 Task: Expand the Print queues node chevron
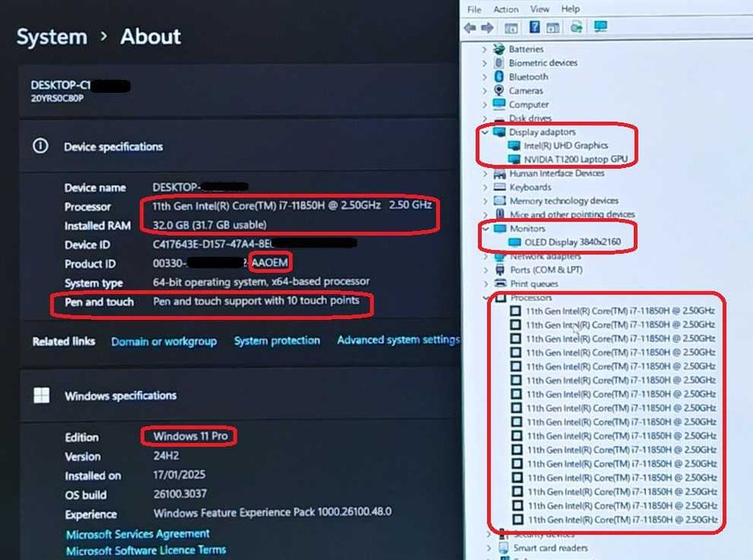coord(486,284)
